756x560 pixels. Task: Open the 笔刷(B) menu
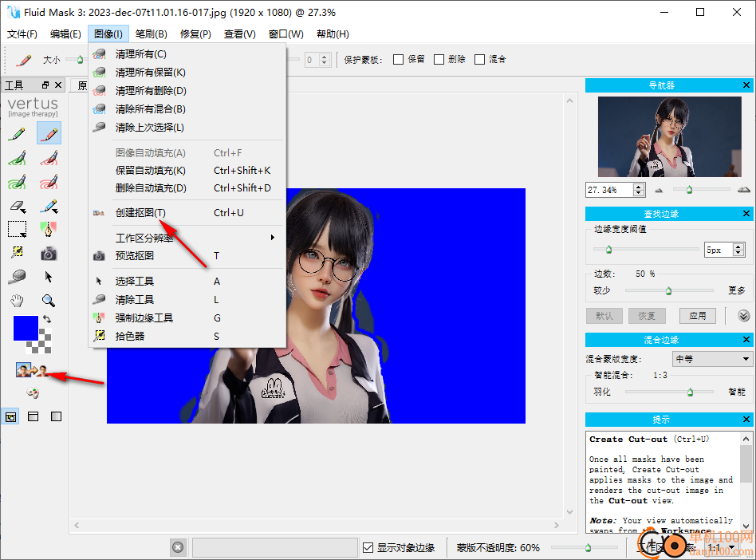(x=152, y=34)
